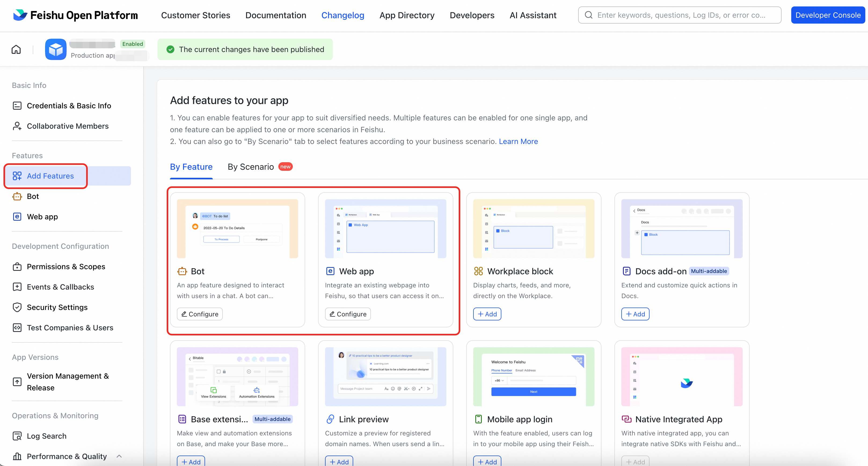This screenshot has width=868, height=466.
Task: Switch to the By Scenario tab
Action: click(x=251, y=167)
